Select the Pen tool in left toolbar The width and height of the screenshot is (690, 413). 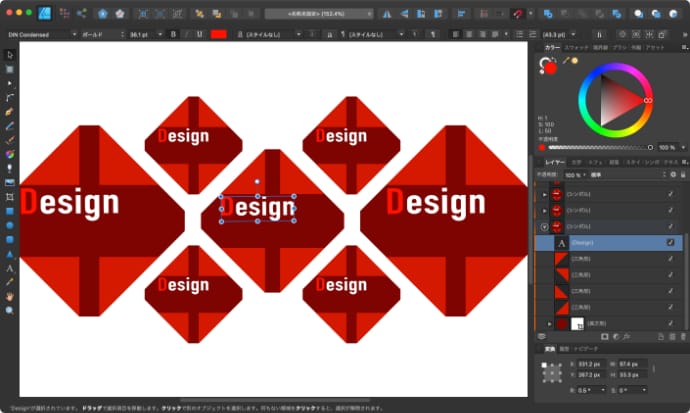click(10, 112)
